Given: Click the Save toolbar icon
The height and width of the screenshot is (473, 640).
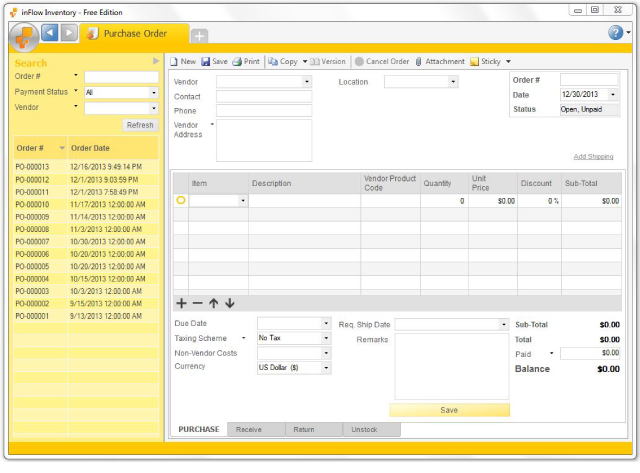Looking at the screenshot, I should click(x=215, y=61).
